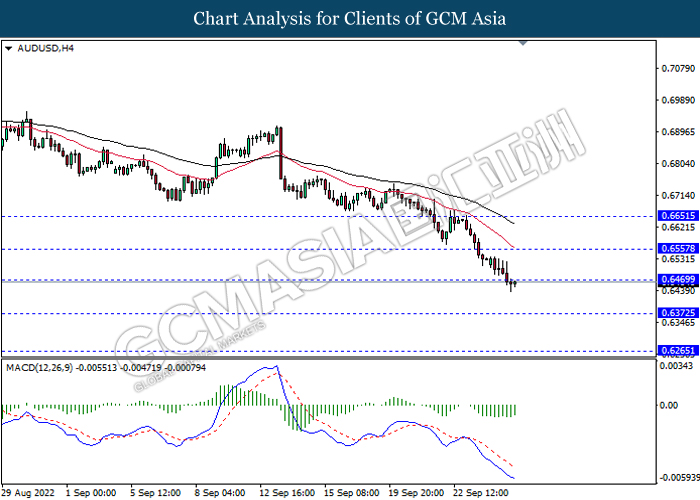Click the 0.66215 price axis value

coord(678,227)
